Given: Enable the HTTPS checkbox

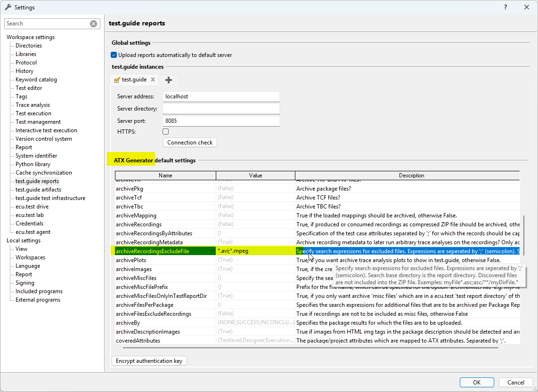Looking at the screenshot, I should tap(166, 132).
